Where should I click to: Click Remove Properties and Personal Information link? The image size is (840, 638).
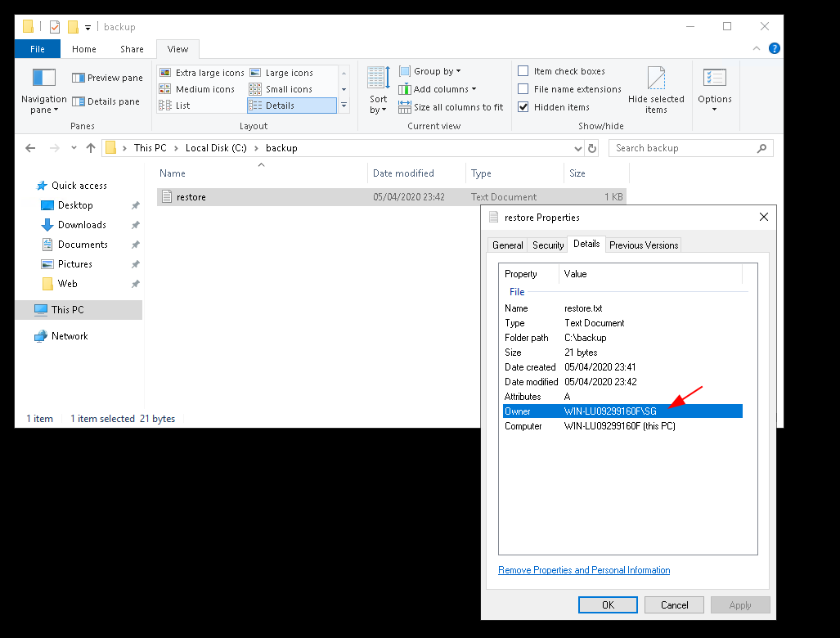coord(584,570)
